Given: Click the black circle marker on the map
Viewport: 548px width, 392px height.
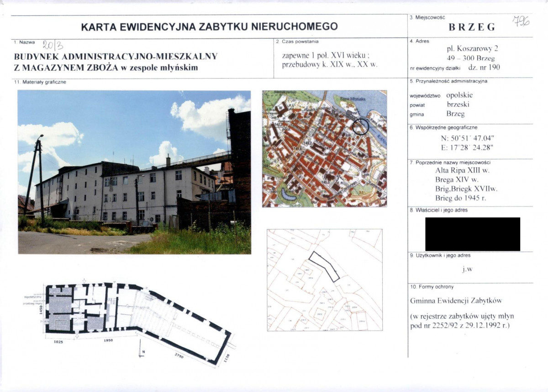Looking at the screenshot, I should (361, 126).
